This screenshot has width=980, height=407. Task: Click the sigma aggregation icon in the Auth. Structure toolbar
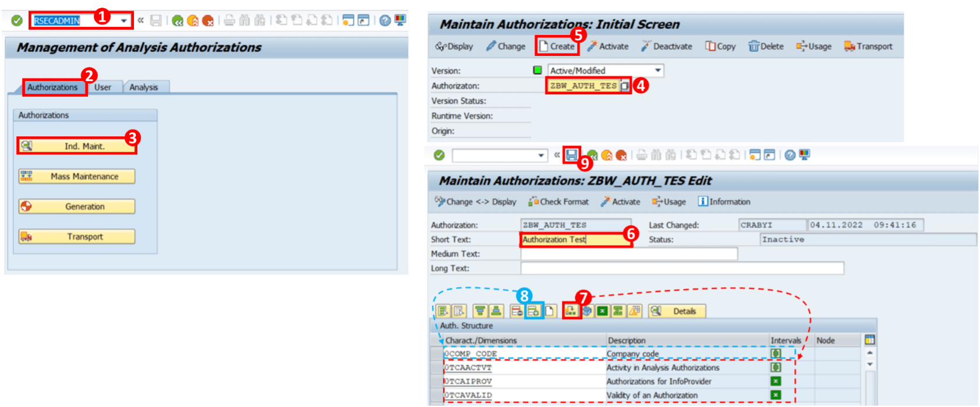tap(618, 311)
